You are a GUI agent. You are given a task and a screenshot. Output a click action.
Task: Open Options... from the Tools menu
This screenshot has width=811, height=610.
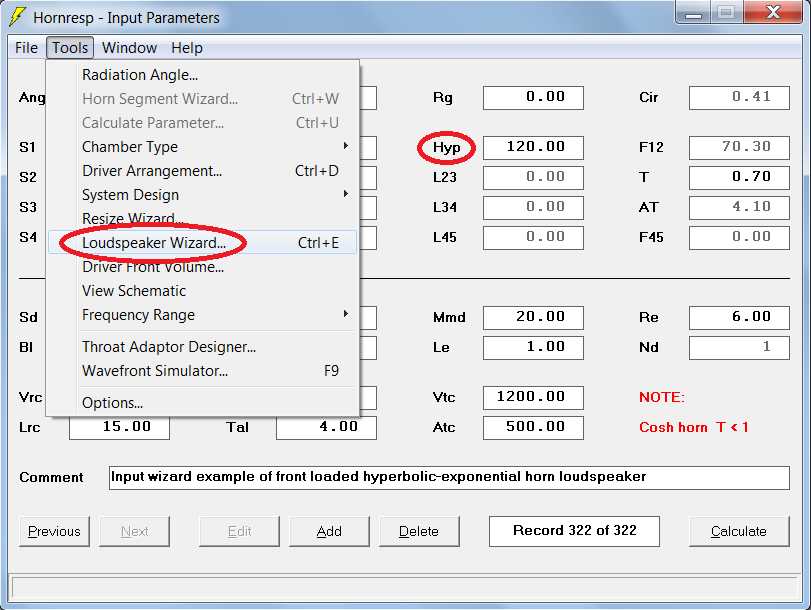tap(202, 403)
